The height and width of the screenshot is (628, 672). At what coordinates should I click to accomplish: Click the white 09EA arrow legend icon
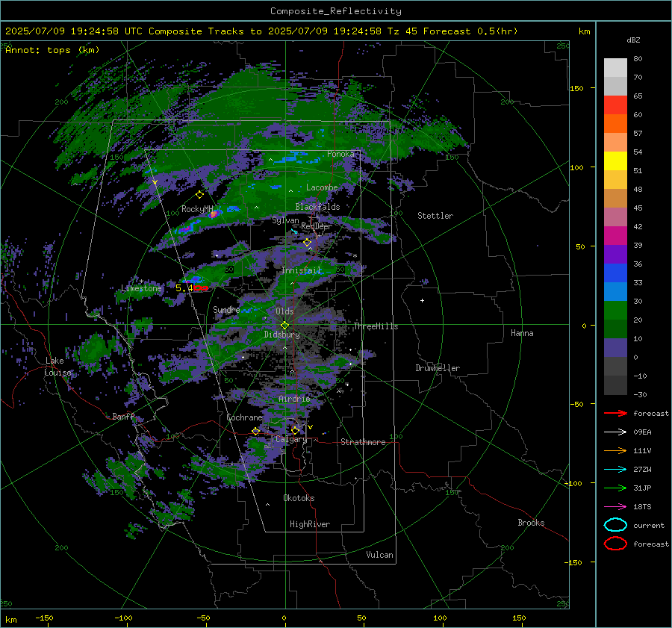tap(615, 432)
